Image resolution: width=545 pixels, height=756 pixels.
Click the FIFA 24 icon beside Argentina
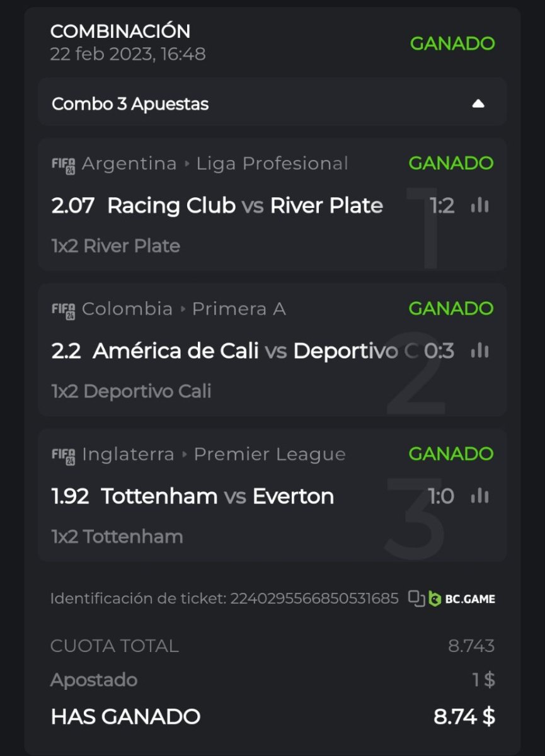[x=63, y=164]
